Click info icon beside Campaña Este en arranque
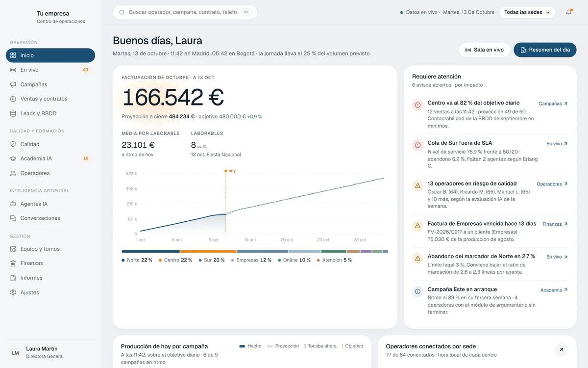Screen dimensions: 588x368 point(417,291)
